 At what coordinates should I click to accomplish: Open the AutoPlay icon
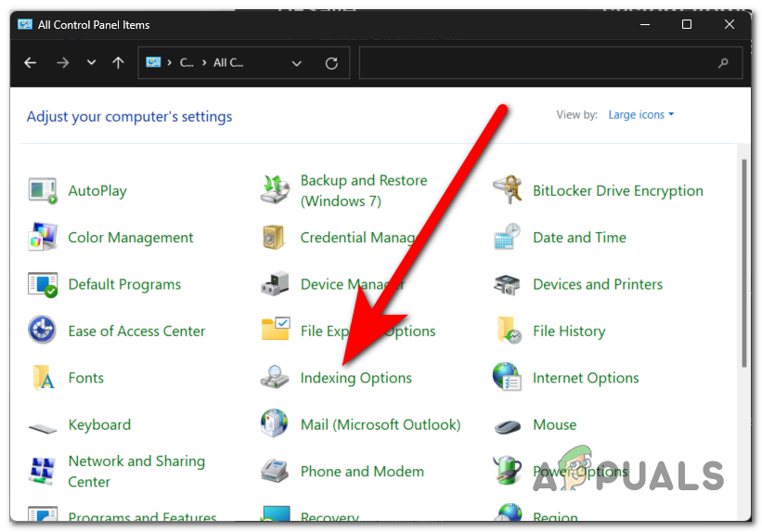coord(43,191)
